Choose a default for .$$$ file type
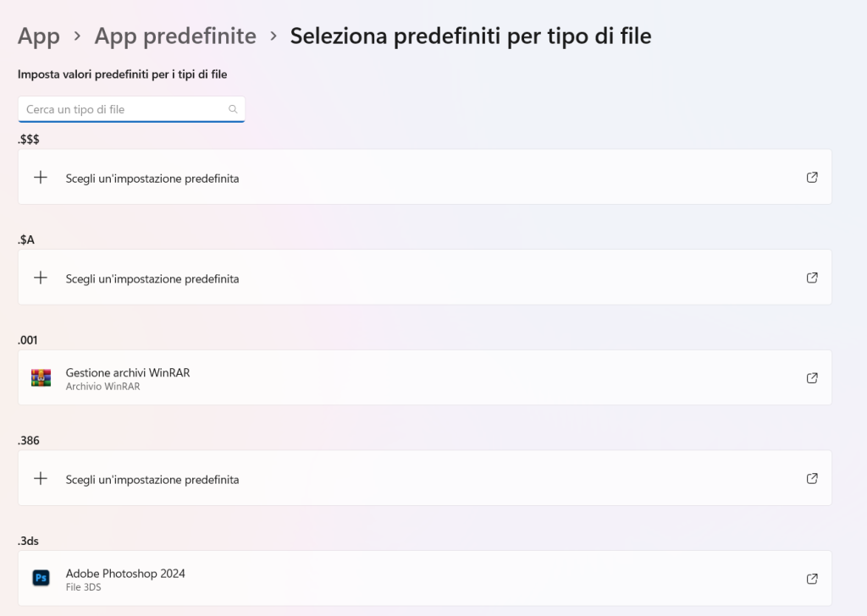The image size is (867, 616). pos(152,179)
